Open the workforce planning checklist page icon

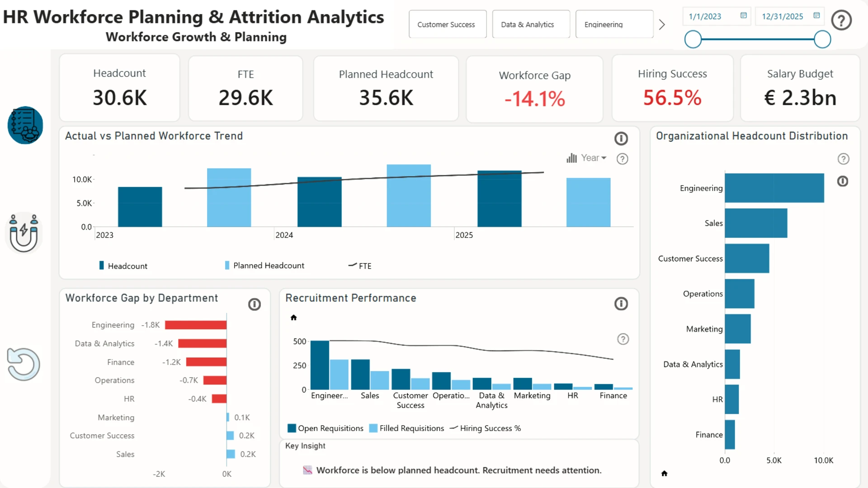click(x=25, y=125)
